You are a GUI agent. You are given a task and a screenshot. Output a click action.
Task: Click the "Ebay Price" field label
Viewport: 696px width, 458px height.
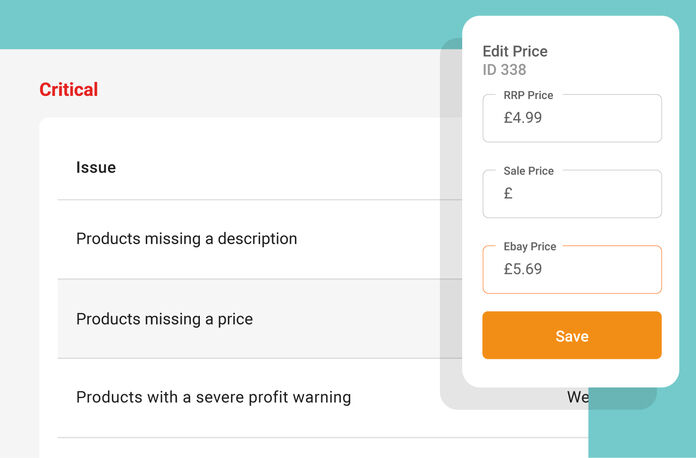[x=530, y=246]
